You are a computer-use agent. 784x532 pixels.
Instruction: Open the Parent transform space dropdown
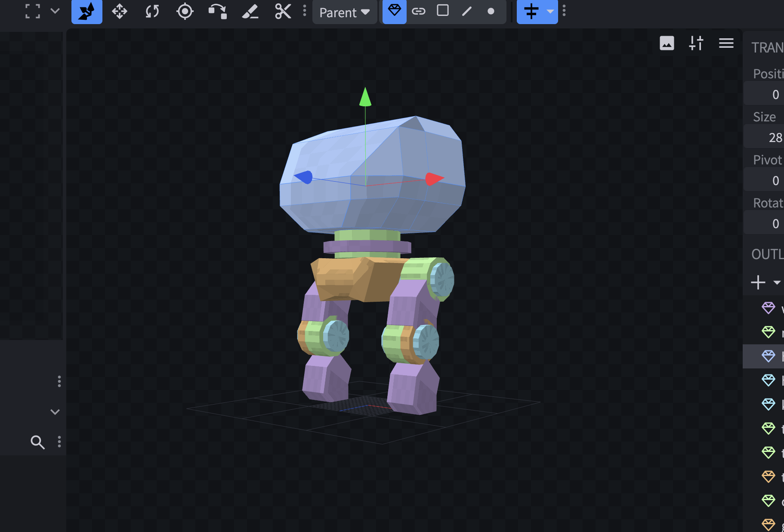coord(344,12)
